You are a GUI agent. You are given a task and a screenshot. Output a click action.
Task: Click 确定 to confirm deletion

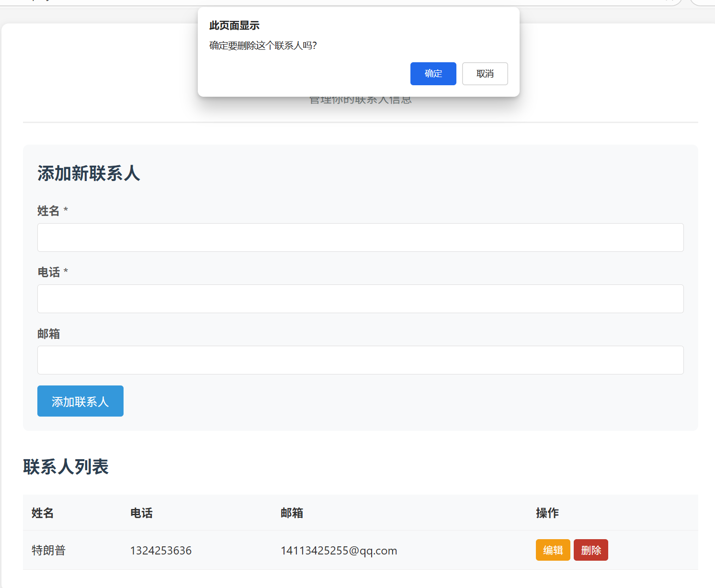click(x=433, y=73)
